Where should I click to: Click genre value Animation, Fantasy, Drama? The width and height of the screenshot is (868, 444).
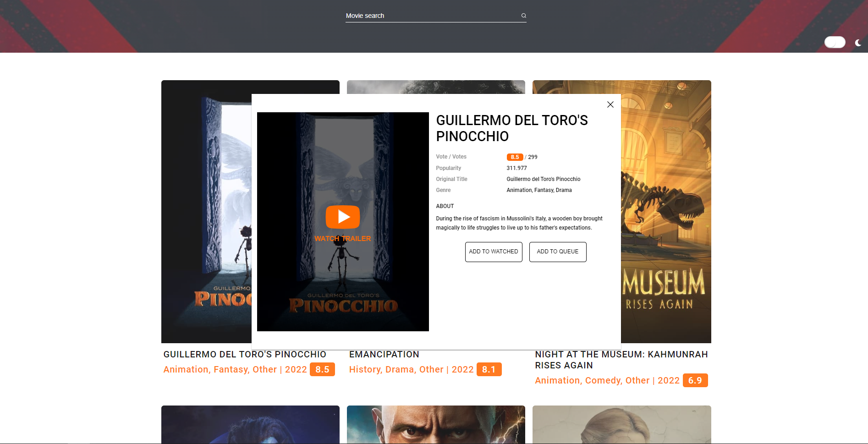[539, 190]
